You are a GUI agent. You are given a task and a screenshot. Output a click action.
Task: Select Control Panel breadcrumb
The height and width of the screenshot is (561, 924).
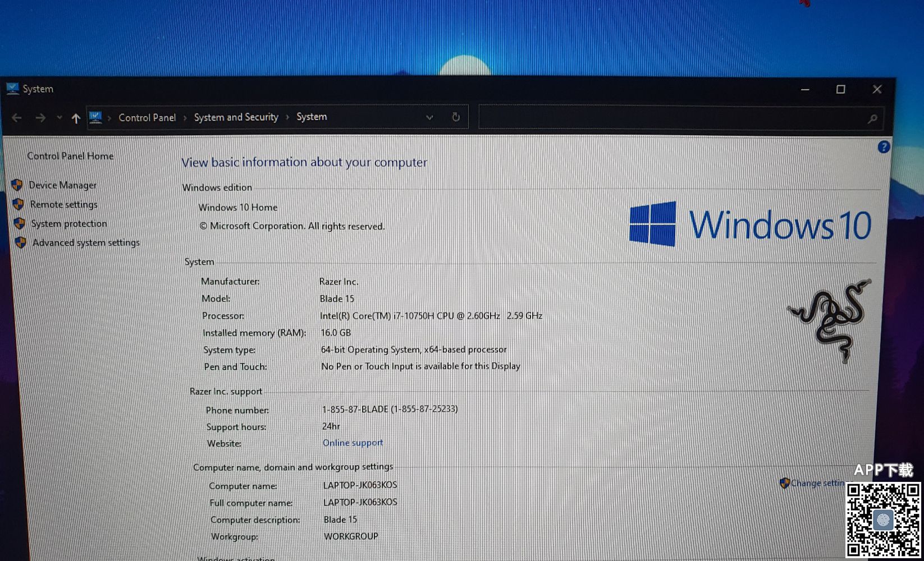[x=147, y=118]
